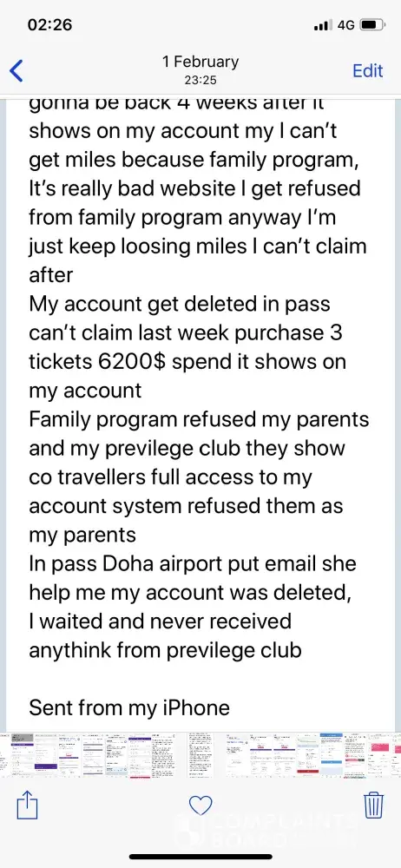This screenshot has height=868, width=401.
Task: Tap the photo text about Doha airport
Action: 192,563
